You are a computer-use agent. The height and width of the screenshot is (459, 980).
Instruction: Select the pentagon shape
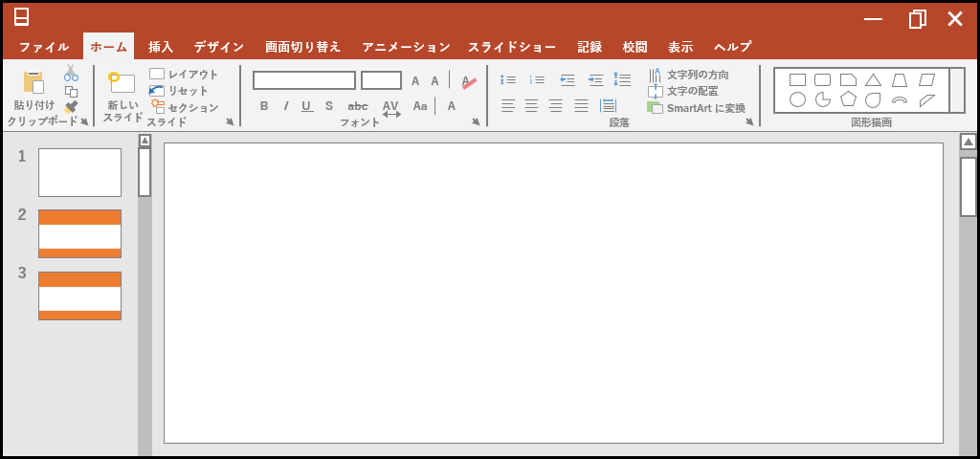[x=848, y=99]
